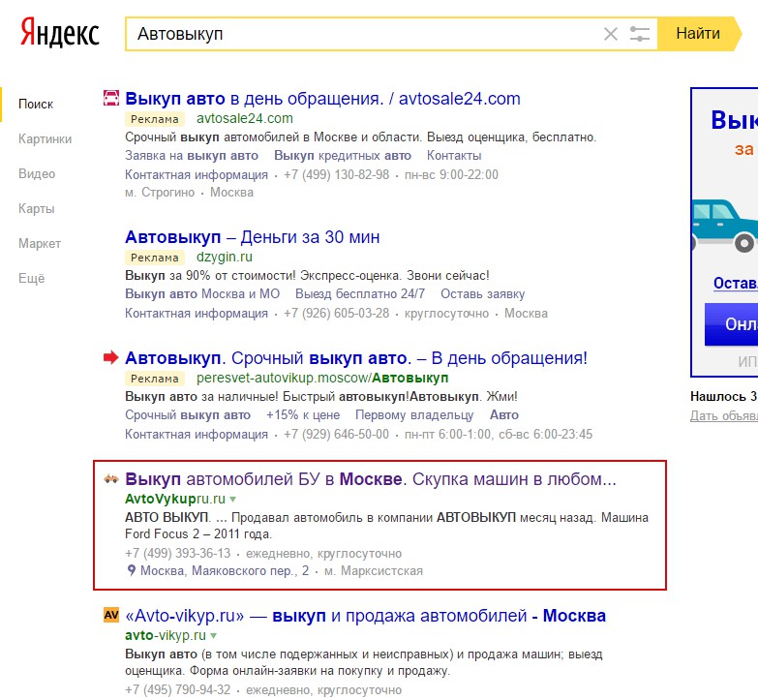Open Автовыкуп. Срочный выкуп авто result

tap(356, 358)
